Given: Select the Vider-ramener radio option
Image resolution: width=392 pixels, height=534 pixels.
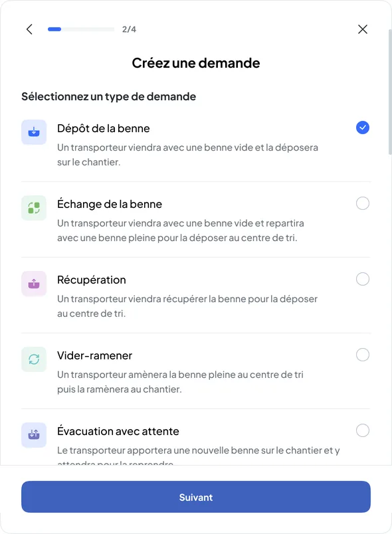Looking at the screenshot, I should click(363, 355).
